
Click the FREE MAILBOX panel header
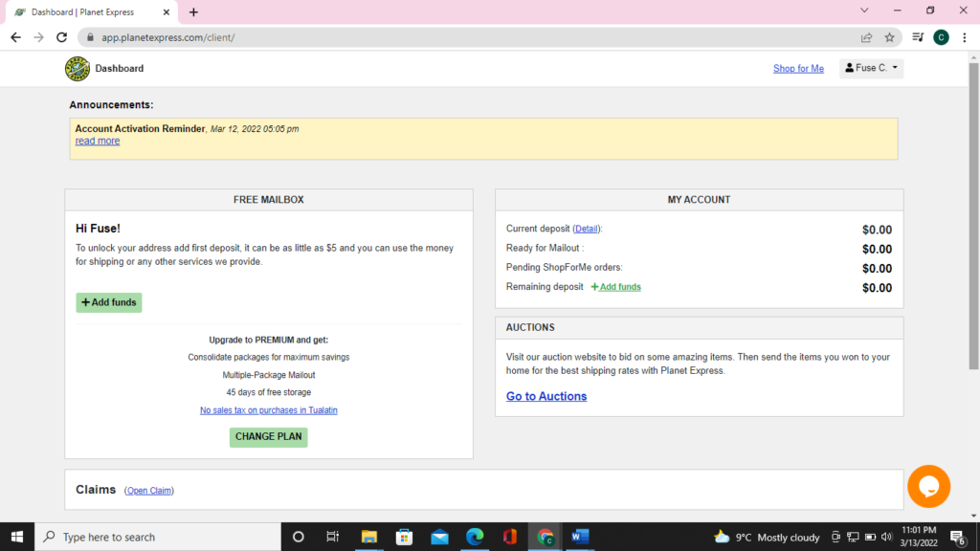269,200
